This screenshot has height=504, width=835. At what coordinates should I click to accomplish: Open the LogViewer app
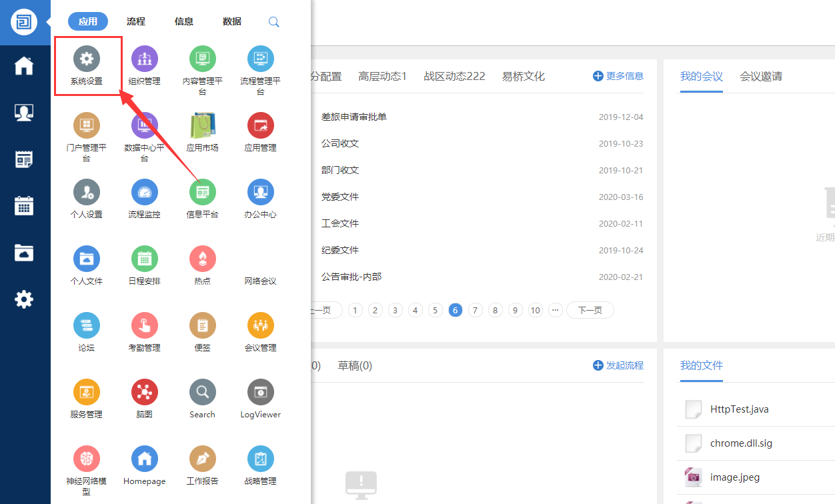(260, 393)
